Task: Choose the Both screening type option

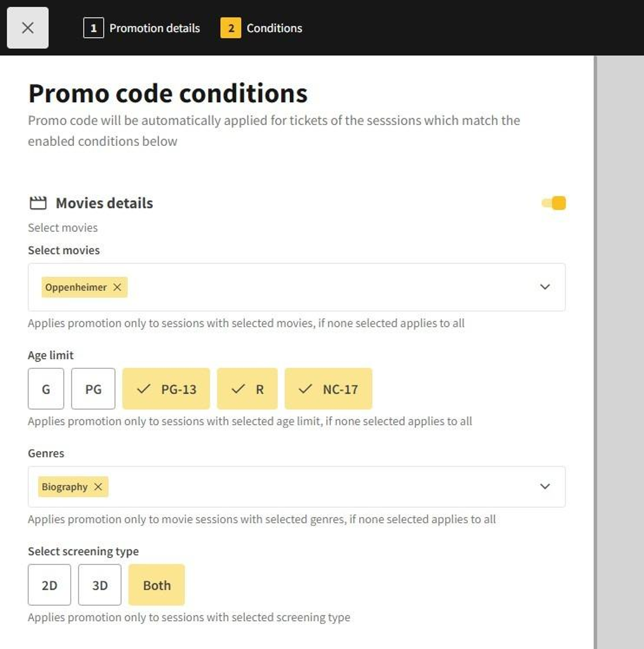Action: (x=157, y=585)
